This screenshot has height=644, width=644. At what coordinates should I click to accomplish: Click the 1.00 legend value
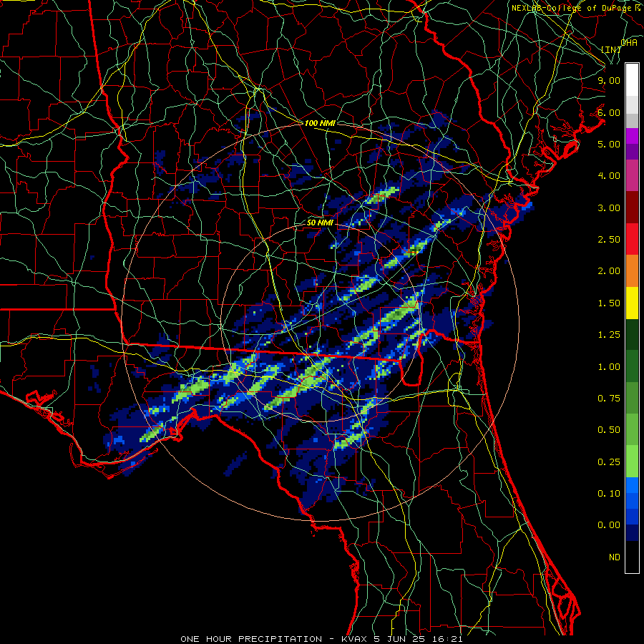click(x=609, y=367)
